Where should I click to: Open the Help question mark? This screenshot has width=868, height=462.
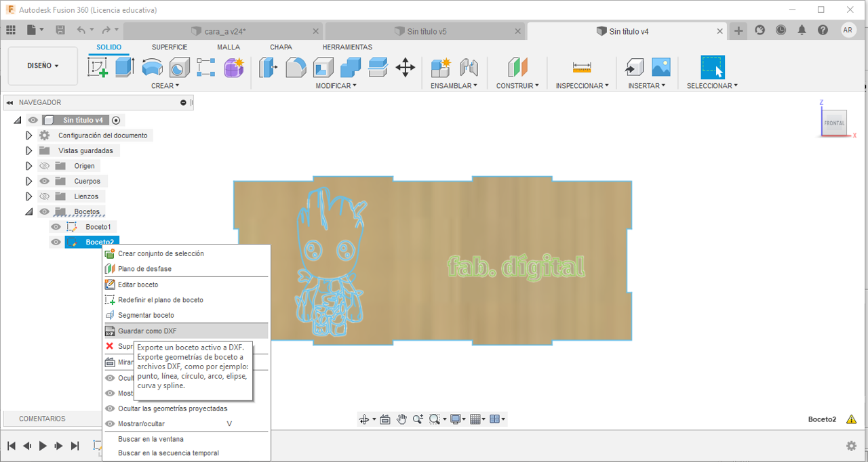click(823, 30)
